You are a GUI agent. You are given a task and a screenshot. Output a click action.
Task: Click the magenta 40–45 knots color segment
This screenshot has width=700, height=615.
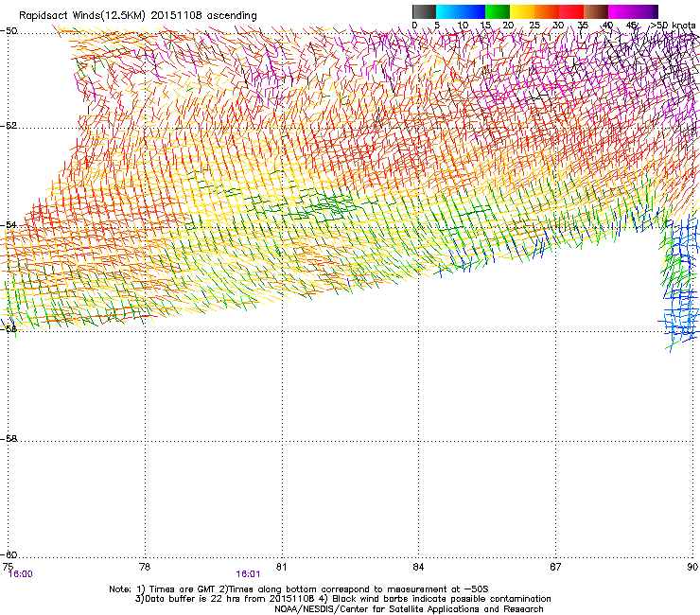point(621,11)
